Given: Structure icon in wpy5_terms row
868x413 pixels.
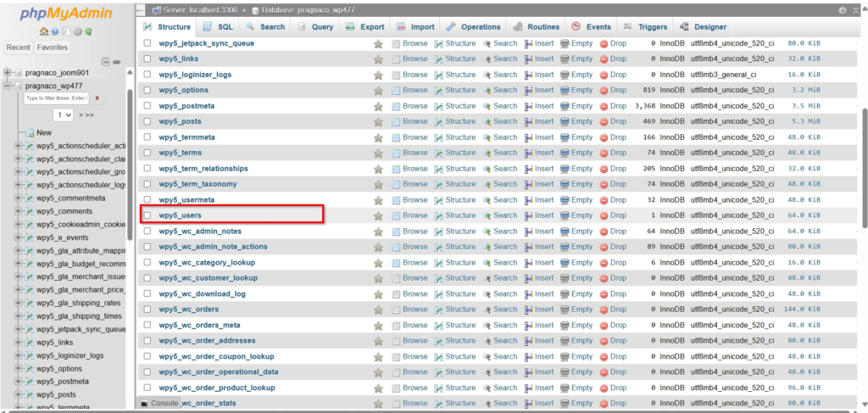Looking at the screenshot, I should [x=438, y=153].
